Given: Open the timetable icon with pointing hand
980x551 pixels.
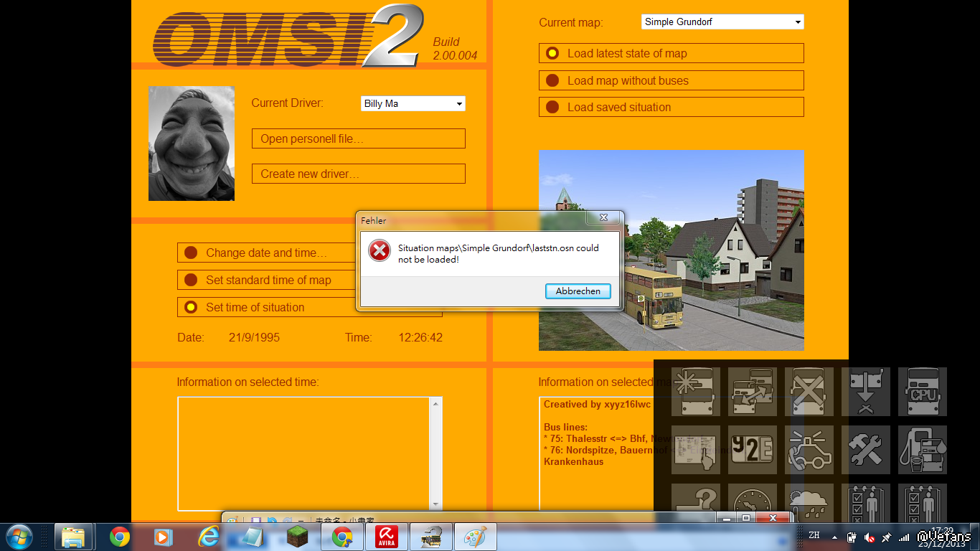Looking at the screenshot, I should [x=696, y=450].
